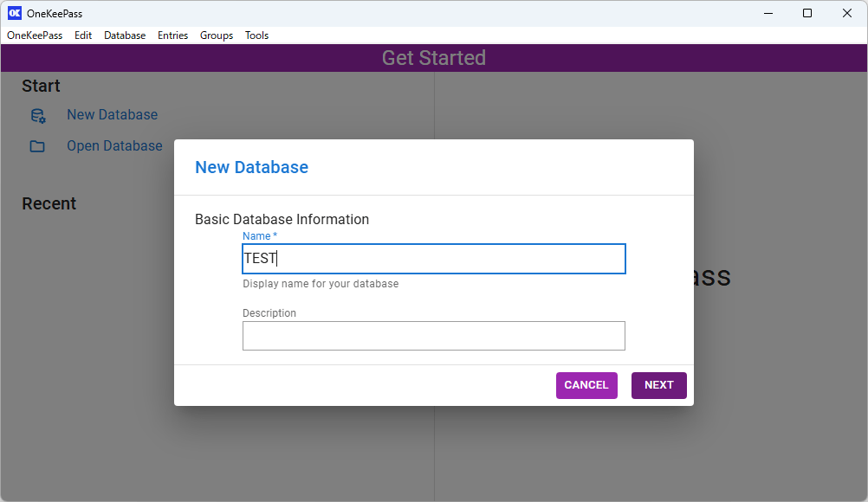Focus the Name field containing TEST
Image resolution: width=868 pixels, height=502 pixels.
point(433,259)
